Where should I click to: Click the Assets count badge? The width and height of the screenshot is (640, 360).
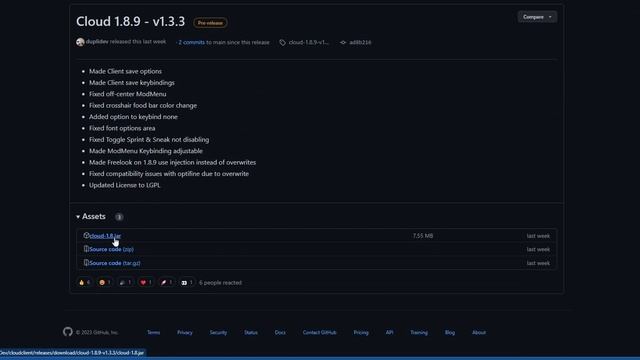119,217
